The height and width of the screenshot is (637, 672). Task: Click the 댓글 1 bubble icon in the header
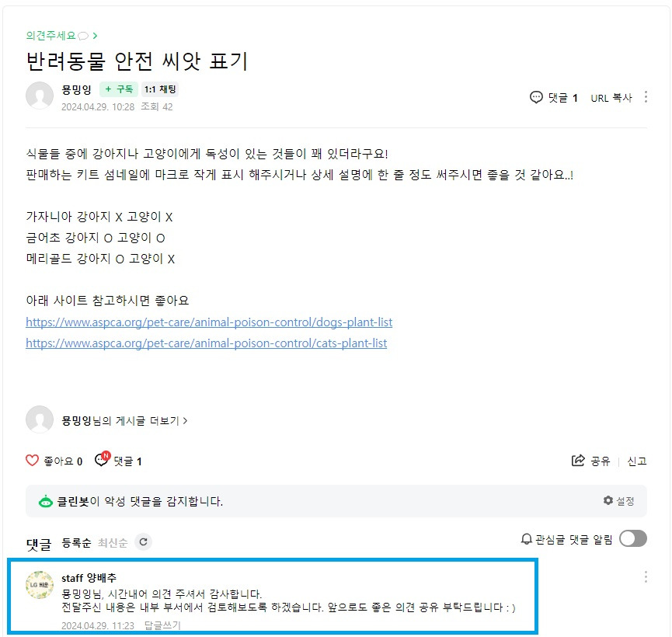(536, 97)
